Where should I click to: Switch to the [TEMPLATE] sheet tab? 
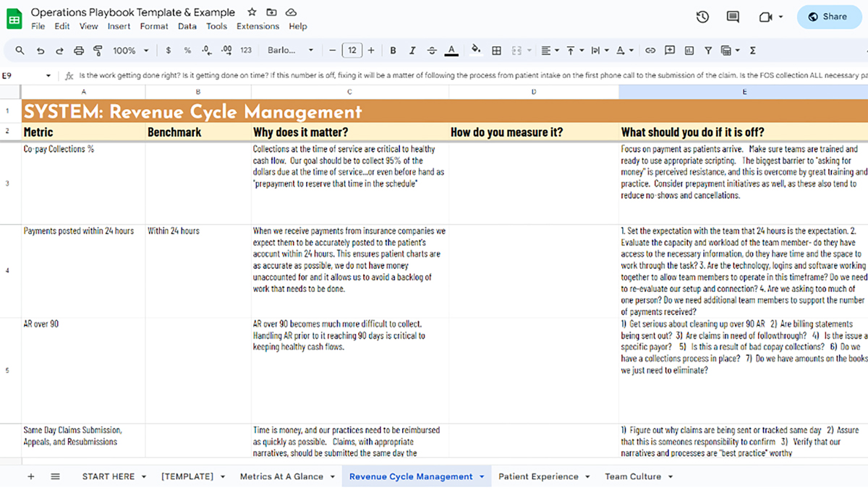[x=192, y=476]
